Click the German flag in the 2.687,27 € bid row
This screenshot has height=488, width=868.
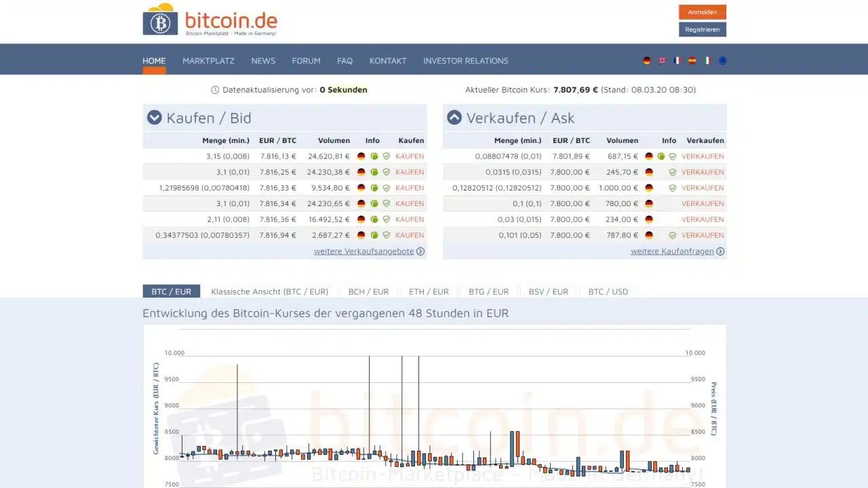click(x=361, y=235)
